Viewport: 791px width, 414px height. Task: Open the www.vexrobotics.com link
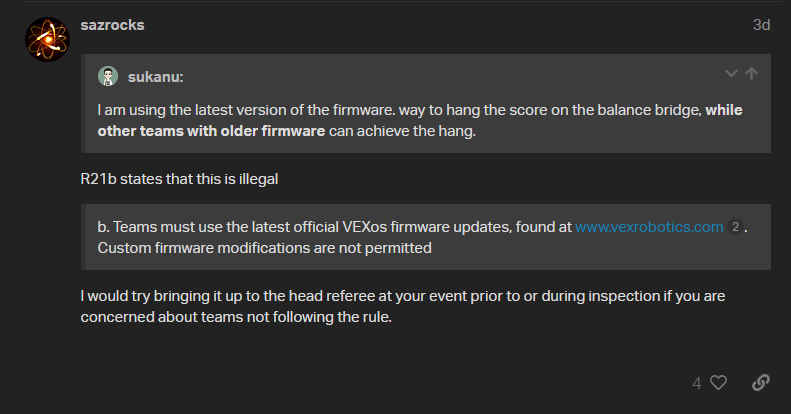[x=648, y=227]
